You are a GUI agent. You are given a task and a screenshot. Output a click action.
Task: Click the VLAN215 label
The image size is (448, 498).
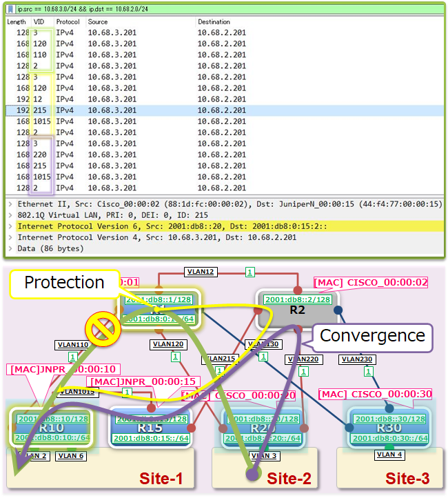coord(221,359)
